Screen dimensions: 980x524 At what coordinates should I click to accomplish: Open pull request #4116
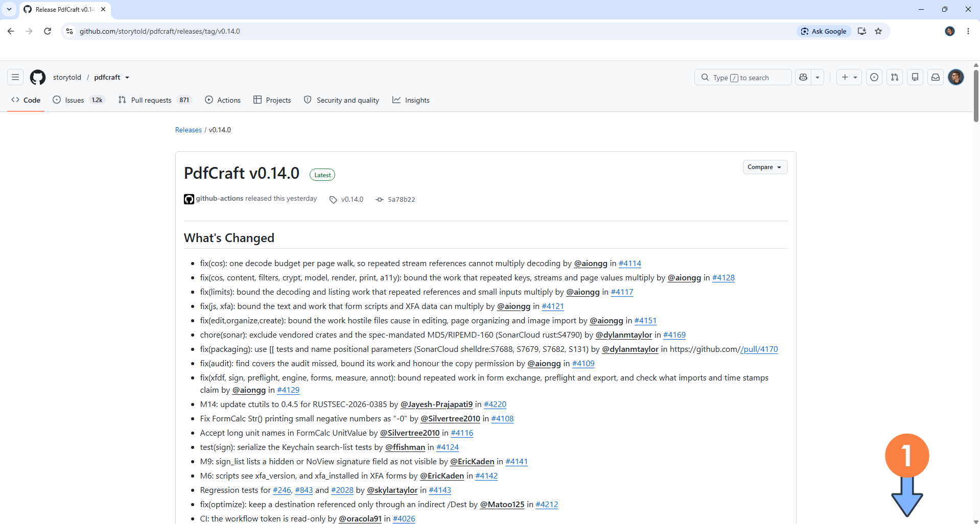[462, 433]
